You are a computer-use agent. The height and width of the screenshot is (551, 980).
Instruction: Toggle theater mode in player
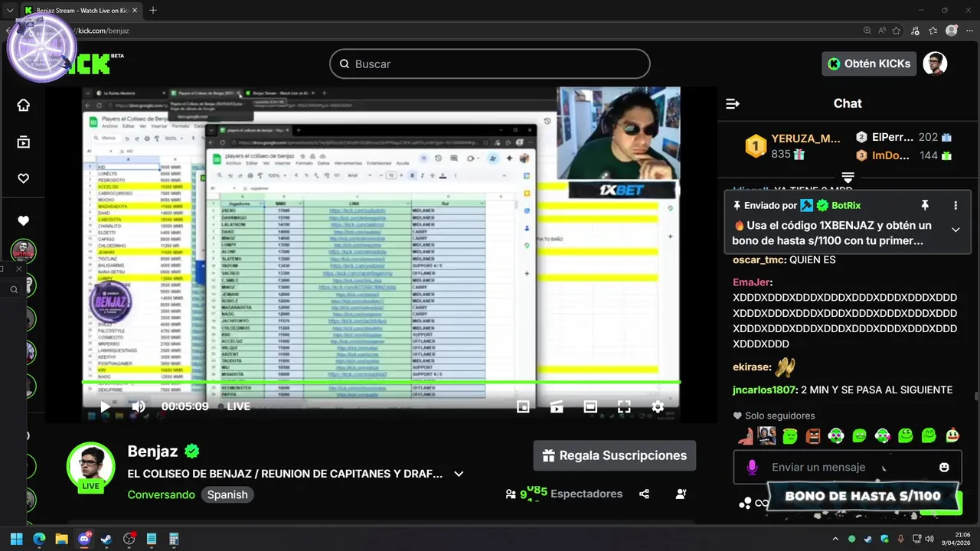tap(590, 406)
